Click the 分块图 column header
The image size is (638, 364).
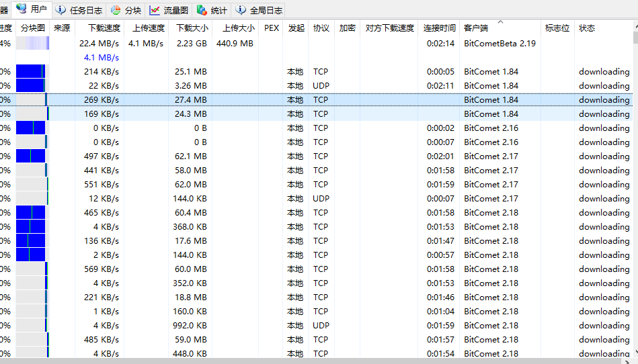tap(32, 28)
